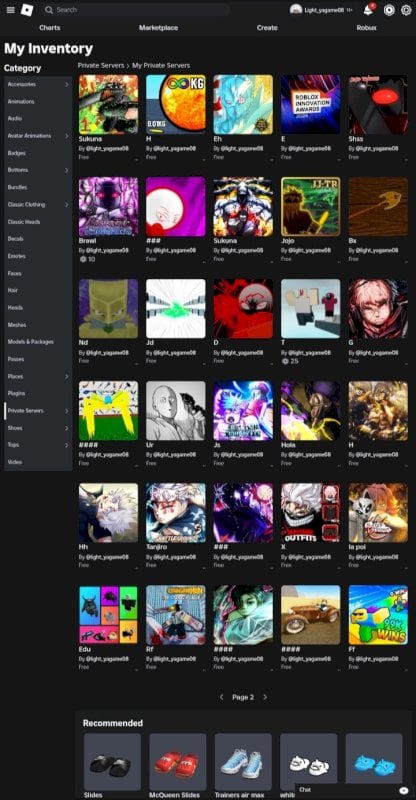Open the hamburger navigation menu
This screenshot has height=800, width=416.
pyautogui.click(x=10, y=10)
